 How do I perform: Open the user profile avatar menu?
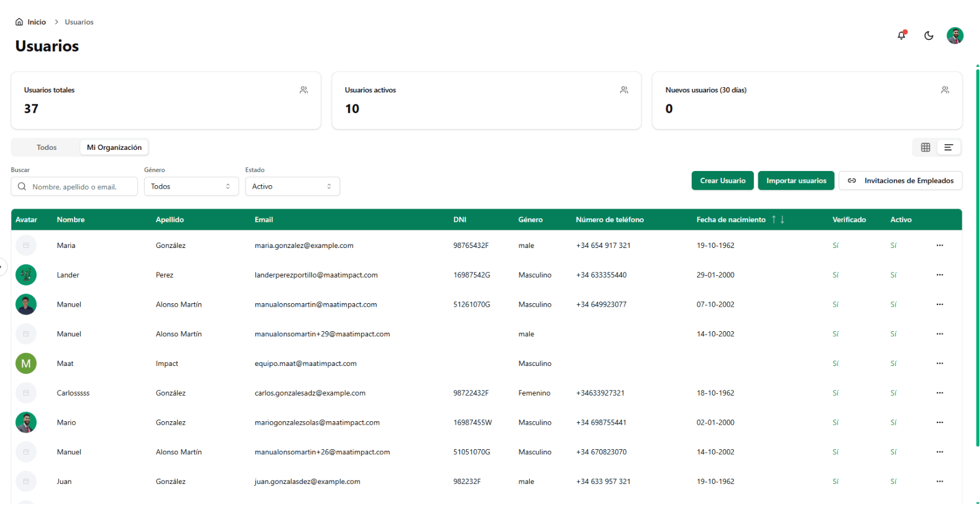pos(955,35)
